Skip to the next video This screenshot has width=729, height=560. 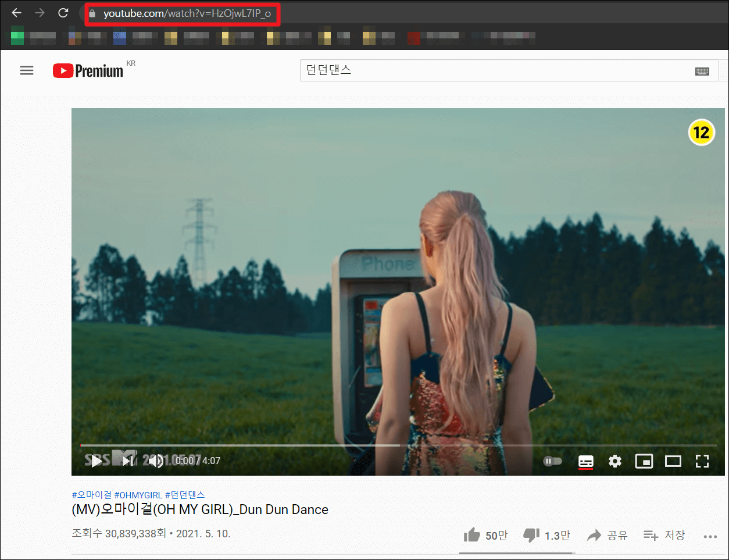(126, 461)
